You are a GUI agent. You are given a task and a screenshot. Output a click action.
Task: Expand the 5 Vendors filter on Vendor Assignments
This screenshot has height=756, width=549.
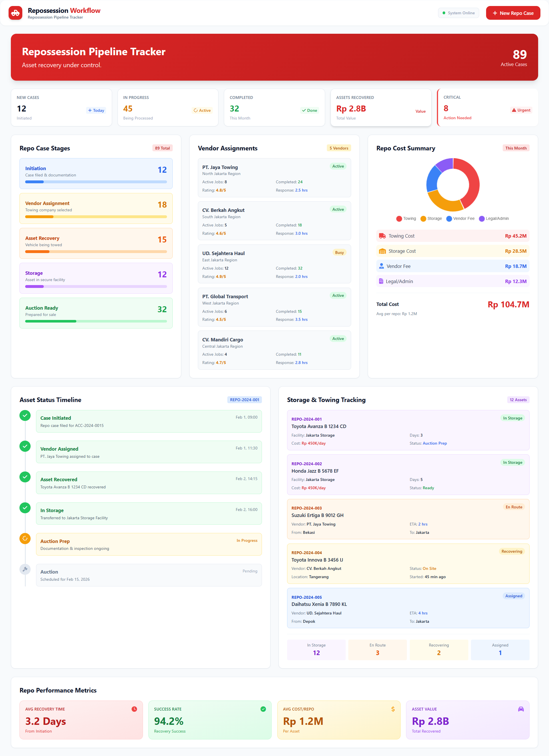pyautogui.click(x=339, y=148)
